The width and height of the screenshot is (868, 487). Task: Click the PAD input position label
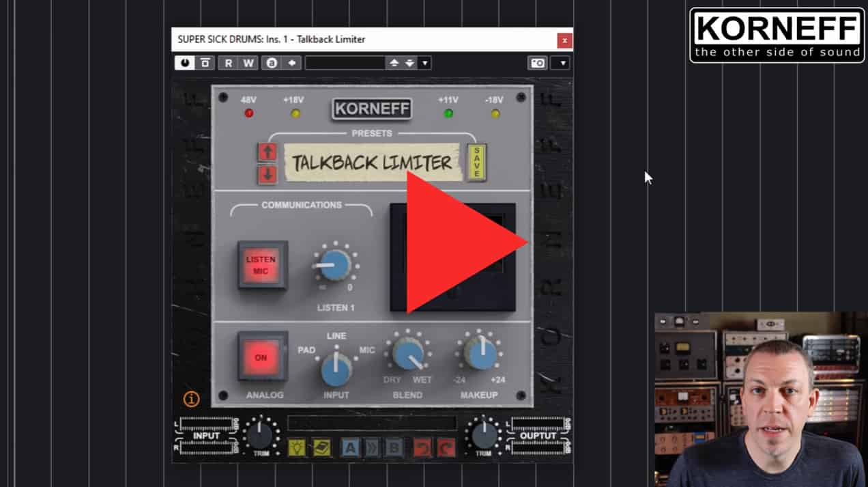click(306, 350)
